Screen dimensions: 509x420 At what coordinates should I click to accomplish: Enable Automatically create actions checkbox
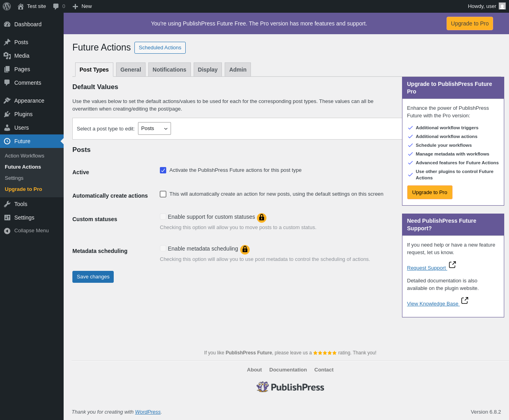click(163, 194)
